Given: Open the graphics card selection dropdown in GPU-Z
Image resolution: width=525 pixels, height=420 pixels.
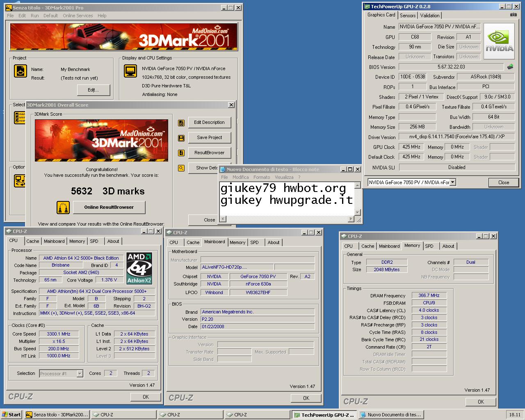Looking at the screenshot, I should pos(453,183).
